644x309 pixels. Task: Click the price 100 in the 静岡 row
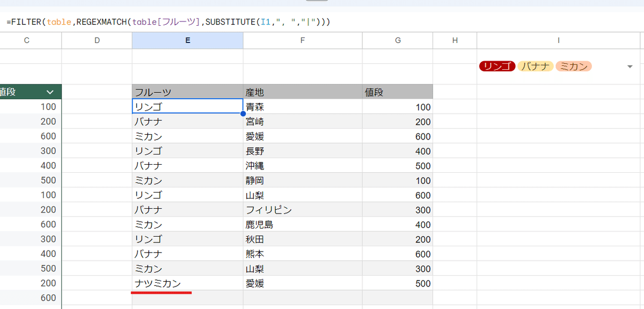tap(398, 180)
